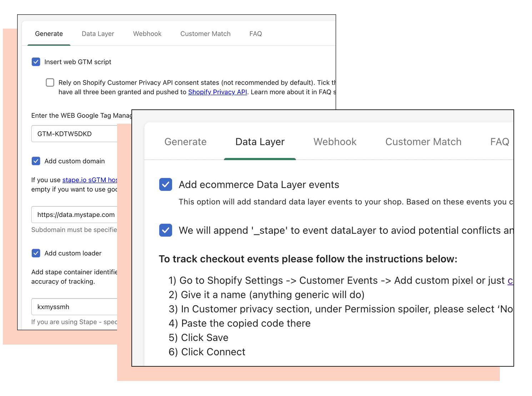This screenshot has height=396, width=532.
Task: Open Customer Match tab in back window
Action: click(x=205, y=34)
